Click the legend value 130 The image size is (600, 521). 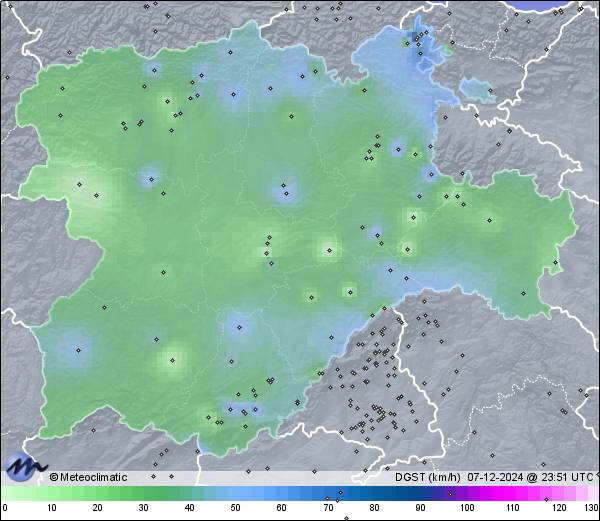592,508
